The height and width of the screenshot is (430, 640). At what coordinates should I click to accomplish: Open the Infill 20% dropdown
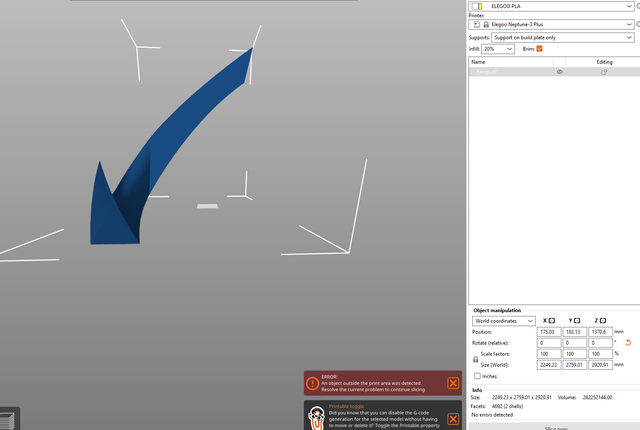click(x=498, y=49)
